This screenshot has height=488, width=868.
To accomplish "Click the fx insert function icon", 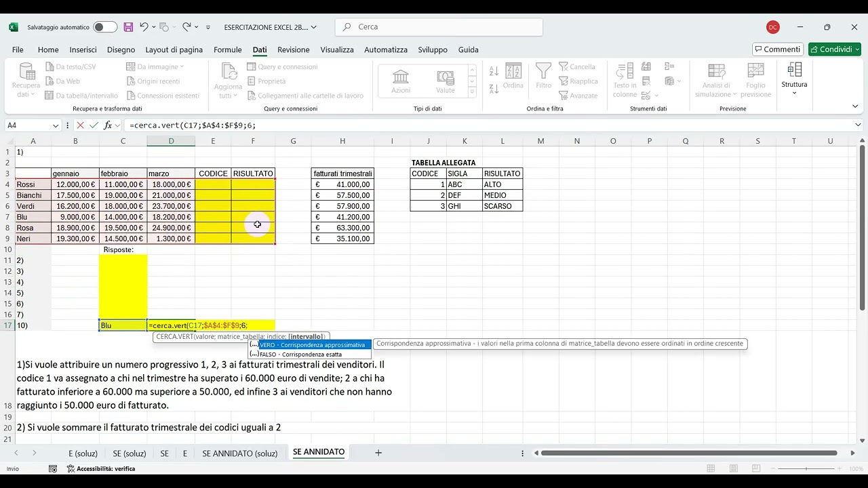I will (x=108, y=125).
